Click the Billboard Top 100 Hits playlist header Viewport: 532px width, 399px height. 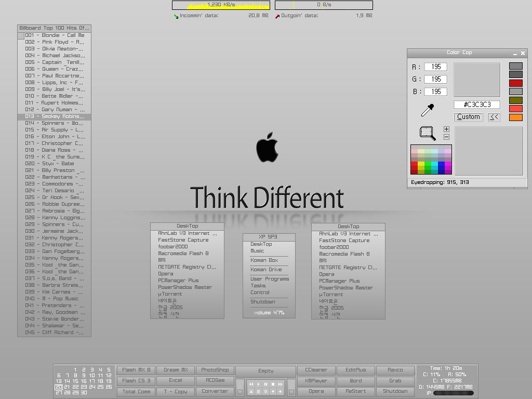(x=54, y=28)
